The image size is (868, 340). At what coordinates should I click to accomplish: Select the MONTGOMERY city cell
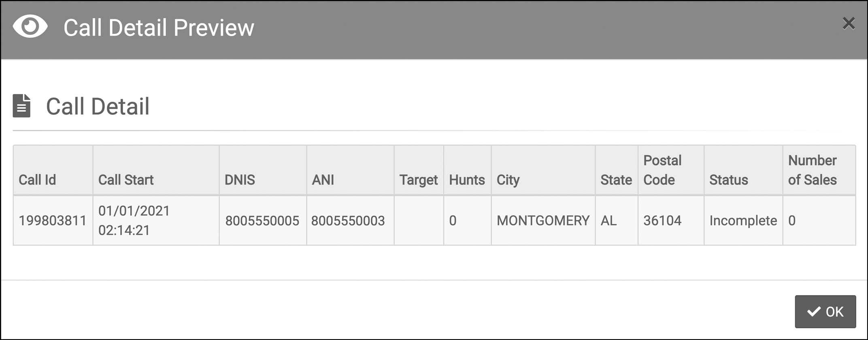point(543,221)
